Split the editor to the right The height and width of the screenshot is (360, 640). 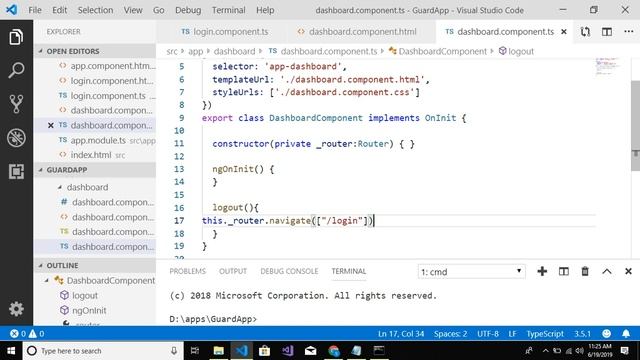607,32
